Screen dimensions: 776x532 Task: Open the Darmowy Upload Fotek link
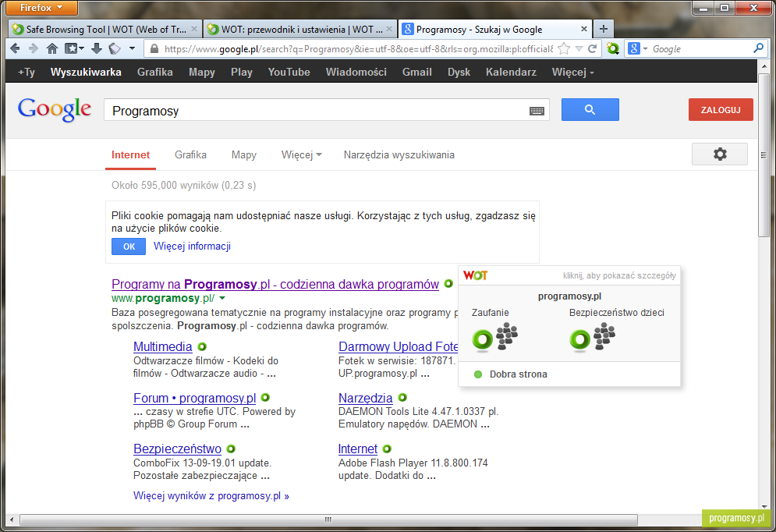[398, 346]
